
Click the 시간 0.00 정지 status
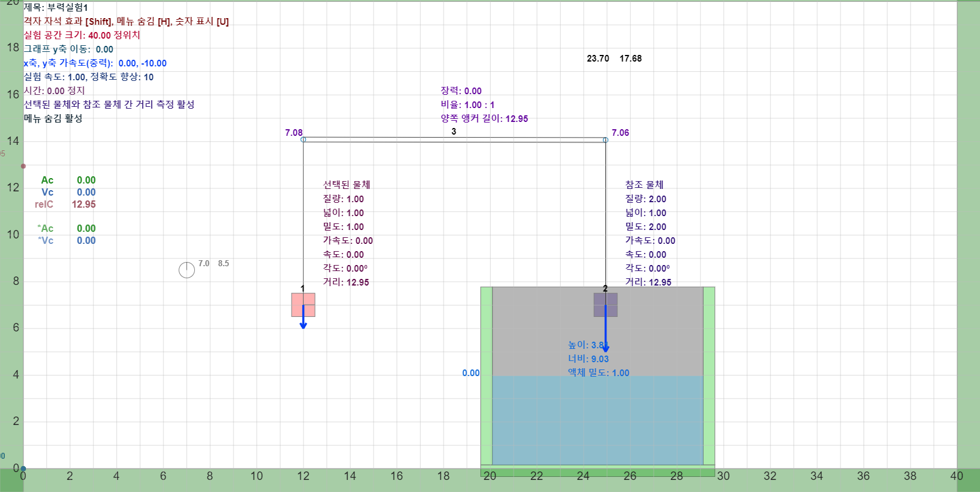tap(54, 91)
